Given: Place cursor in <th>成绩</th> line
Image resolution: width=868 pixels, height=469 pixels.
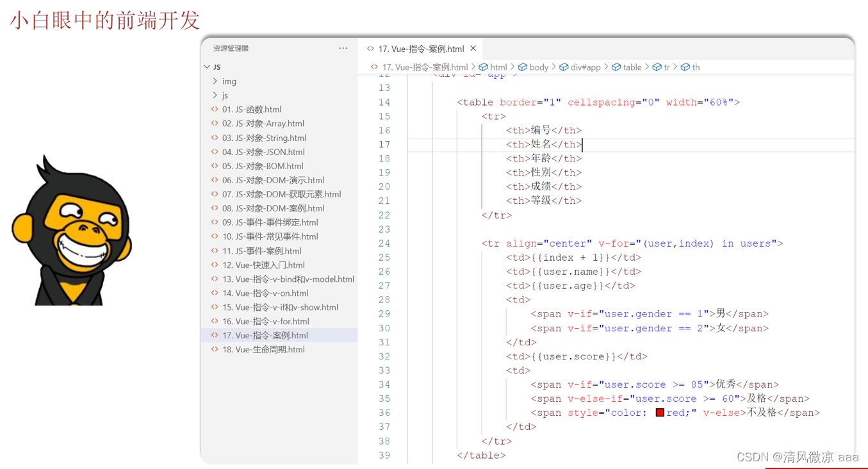Looking at the screenshot, I should 544,187.
